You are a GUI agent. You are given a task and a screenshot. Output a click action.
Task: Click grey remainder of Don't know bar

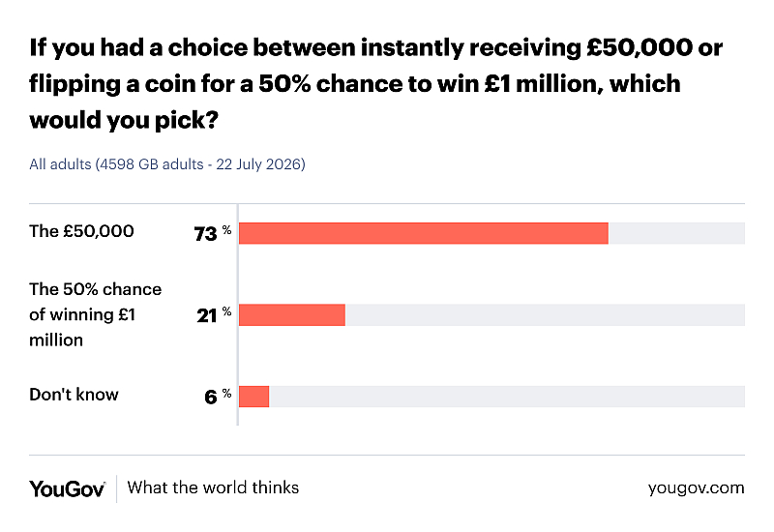tap(507, 397)
